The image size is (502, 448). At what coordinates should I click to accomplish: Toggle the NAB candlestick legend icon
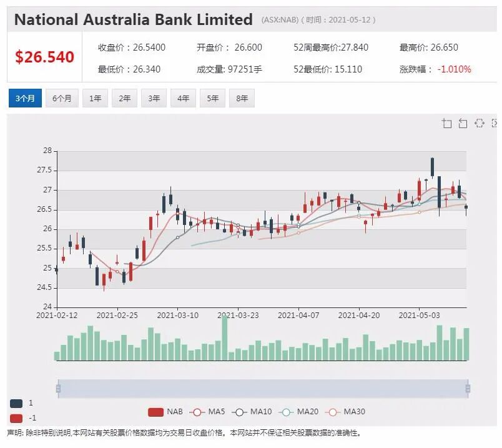pyautogui.click(x=155, y=412)
